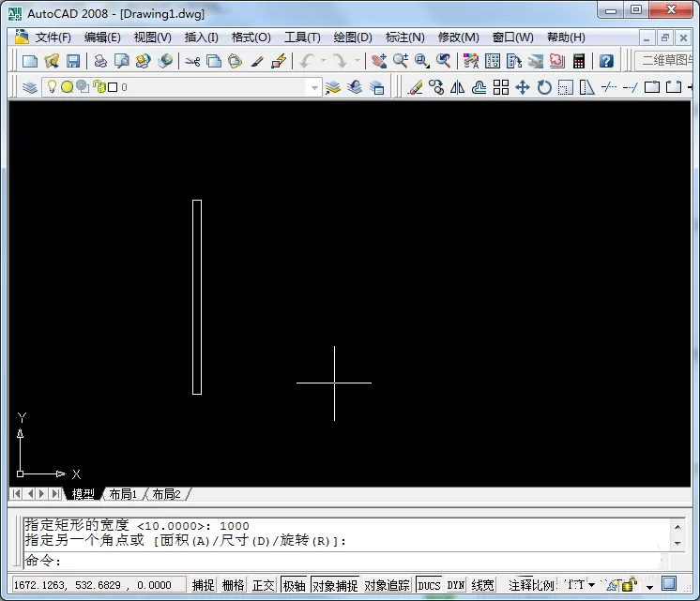Toggle 栅格 grid display
Image resolution: width=700 pixels, height=601 pixels.
233,585
